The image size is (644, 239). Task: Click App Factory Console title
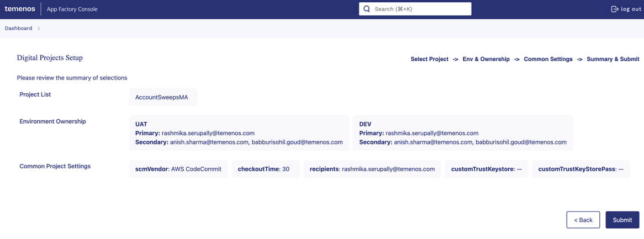(72, 9)
